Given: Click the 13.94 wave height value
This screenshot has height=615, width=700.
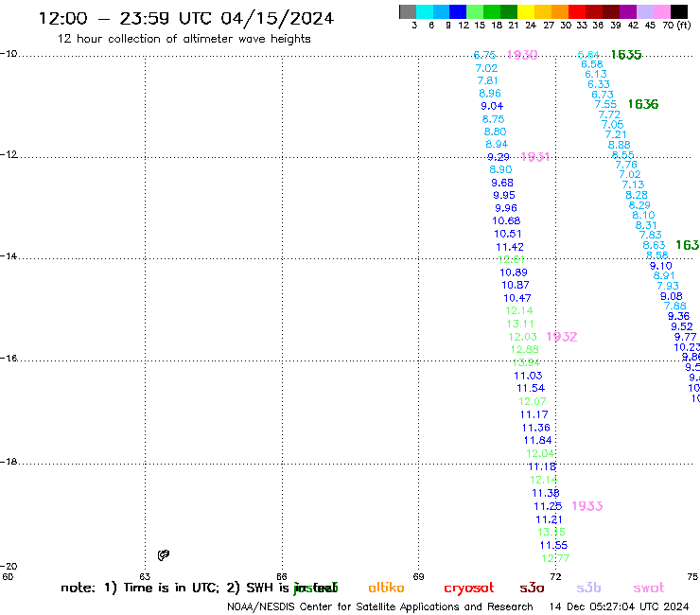Looking at the screenshot, I should (526, 362).
